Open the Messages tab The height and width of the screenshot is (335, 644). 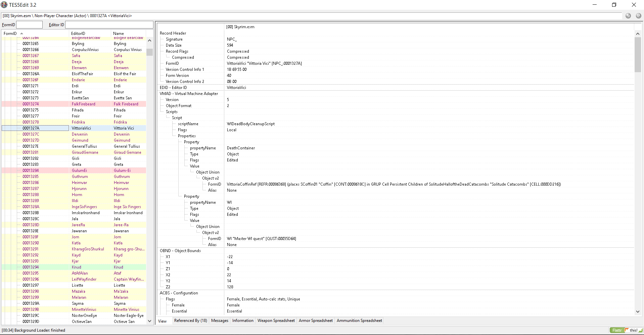tap(220, 321)
